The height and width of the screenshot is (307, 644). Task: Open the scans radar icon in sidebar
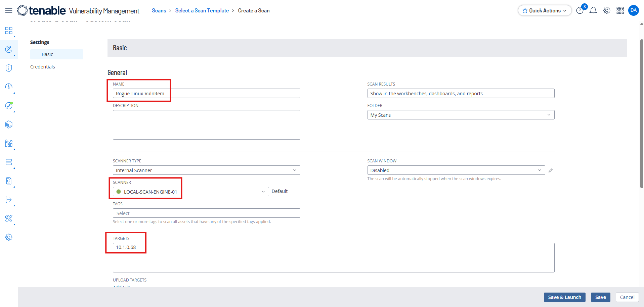9,49
